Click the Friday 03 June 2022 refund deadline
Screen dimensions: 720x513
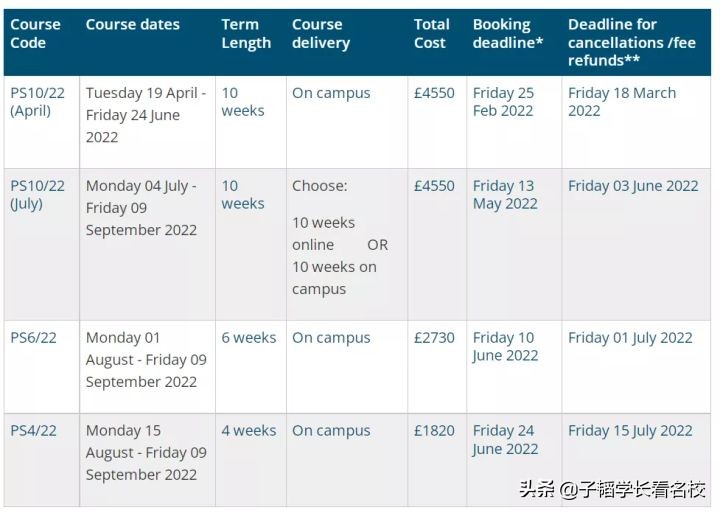click(633, 186)
